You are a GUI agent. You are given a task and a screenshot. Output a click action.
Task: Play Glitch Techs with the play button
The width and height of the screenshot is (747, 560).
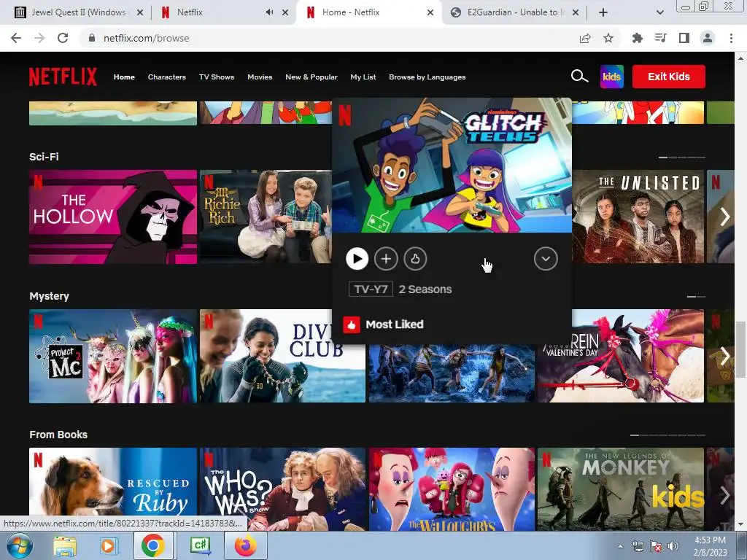[357, 259]
